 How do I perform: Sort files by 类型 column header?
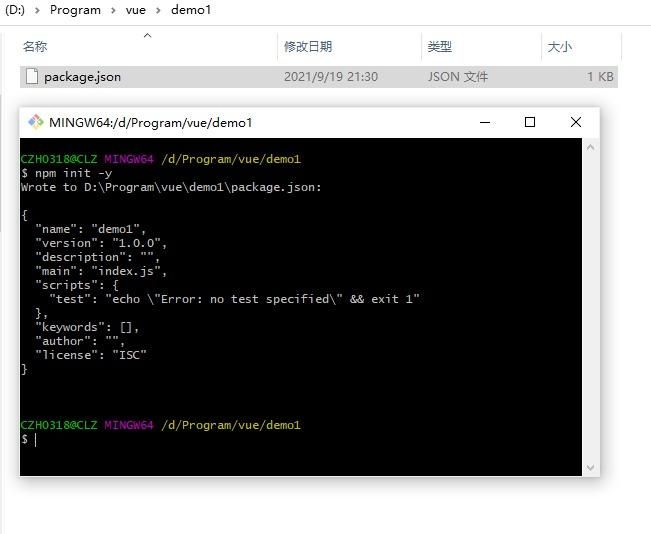coord(440,47)
